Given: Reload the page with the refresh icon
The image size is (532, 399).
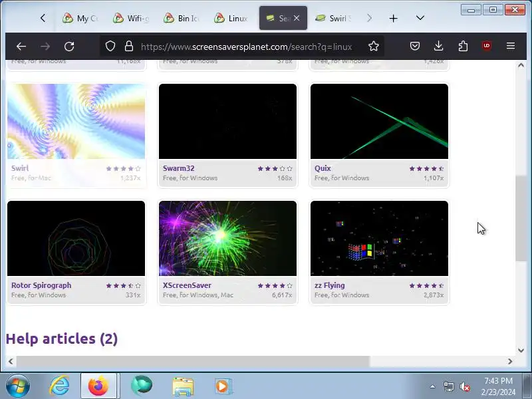Looking at the screenshot, I should (x=69, y=46).
